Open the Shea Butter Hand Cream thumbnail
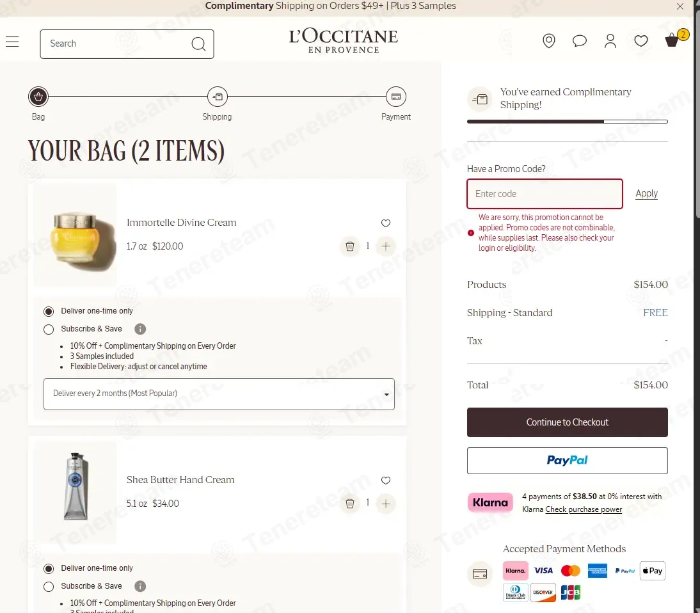The width and height of the screenshot is (700, 613). tap(75, 493)
